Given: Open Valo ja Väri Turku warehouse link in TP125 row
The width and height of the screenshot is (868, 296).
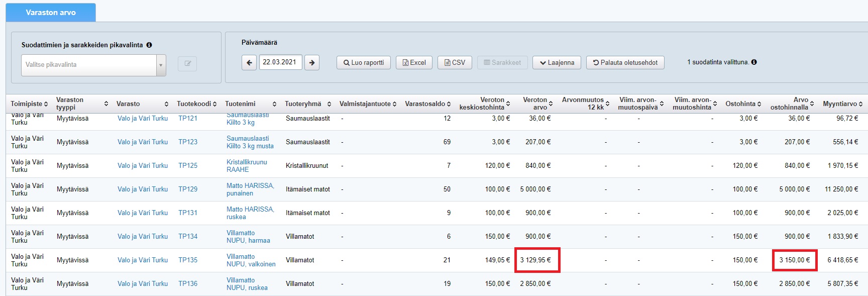Looking at the screenshot, I should [x=143, y=166].
